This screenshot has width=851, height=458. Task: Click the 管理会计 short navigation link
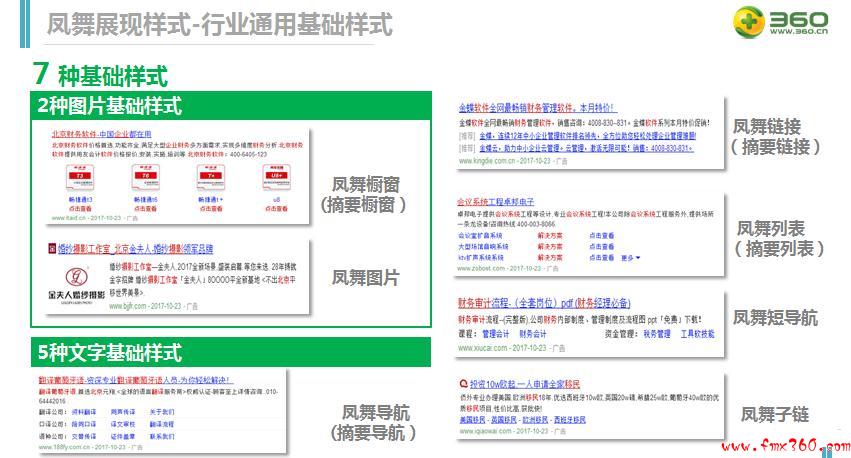496,334
